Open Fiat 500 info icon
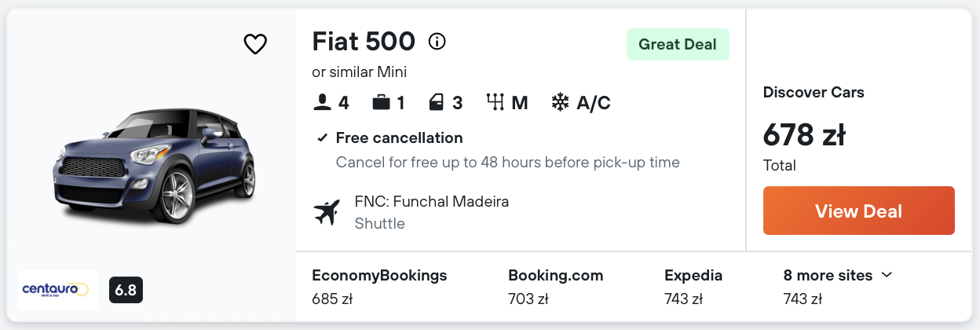This screenshot has height=330, width=980. click(437, 42)
